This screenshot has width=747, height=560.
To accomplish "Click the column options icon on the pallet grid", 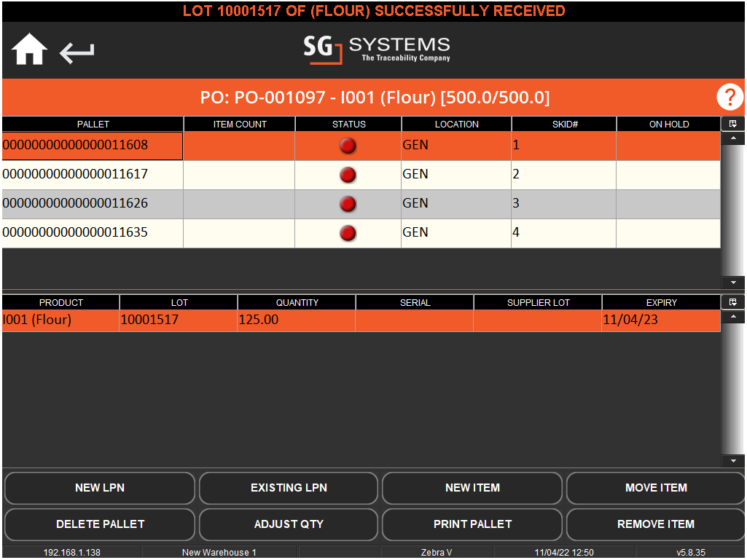I will (x=733, y=124).
